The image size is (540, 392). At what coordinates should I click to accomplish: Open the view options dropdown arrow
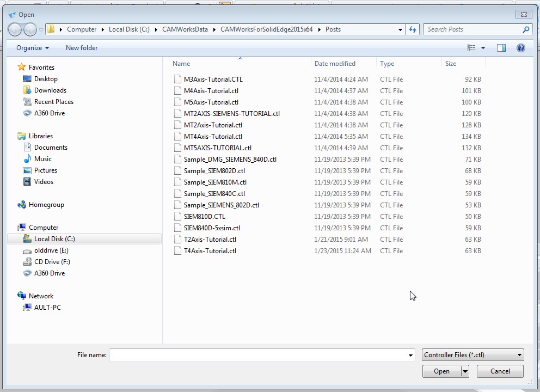tap(483, 48)
